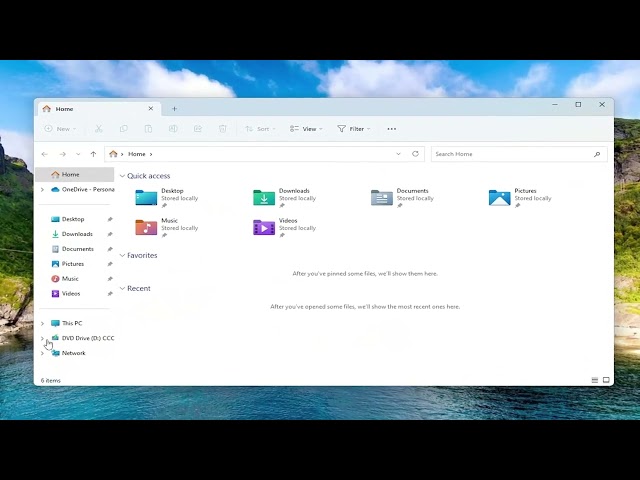
Task: Maximize the File Explorer window
Action: pos(578,104)
